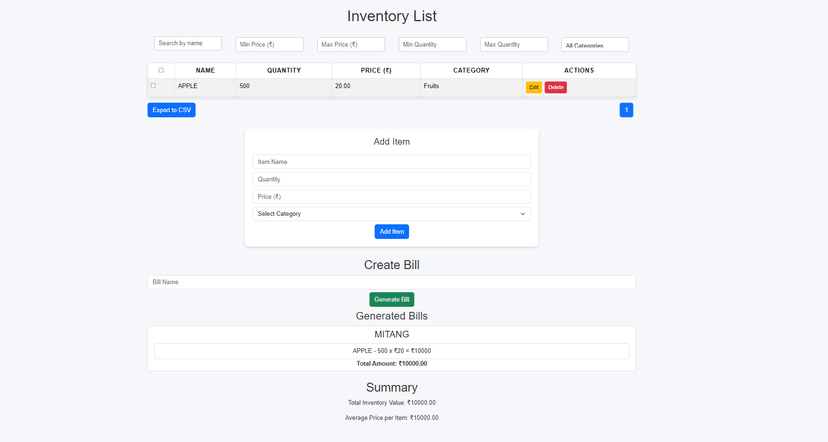Select the Min Quantity filter field
Image resolution: width=828 pixels, height=442 pixels.
pos(432,45)
